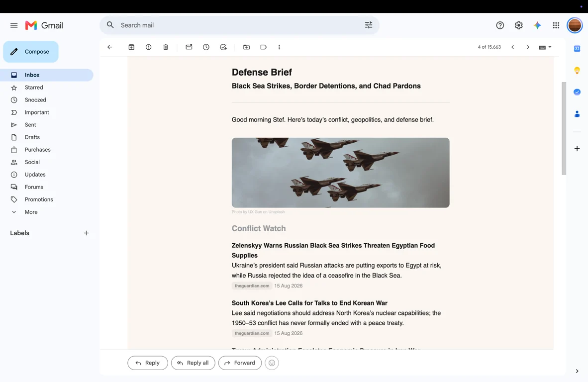Click theguardian.com tag under Korea article

pos(252,333)
